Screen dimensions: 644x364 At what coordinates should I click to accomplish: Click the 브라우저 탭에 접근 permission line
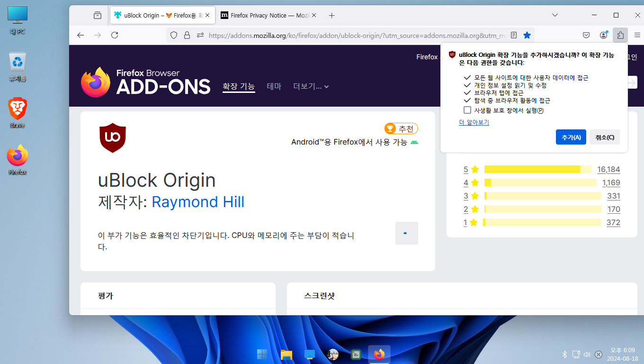click(499, 93)
